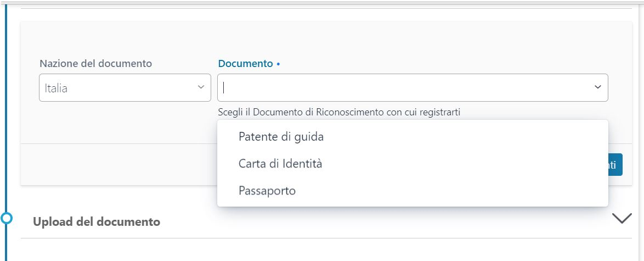Click the chevron inside the Italia field
The width and height of the screenshot is (644, 261).
point(201,88)
